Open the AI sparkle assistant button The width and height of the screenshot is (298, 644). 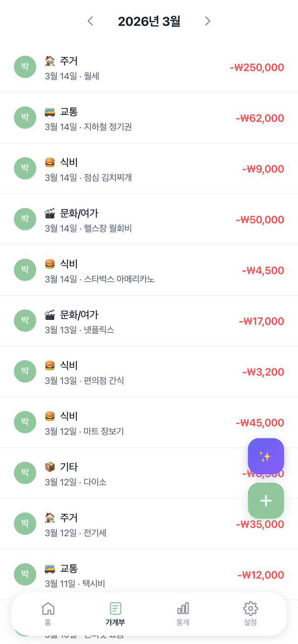[x=266, y=456]
